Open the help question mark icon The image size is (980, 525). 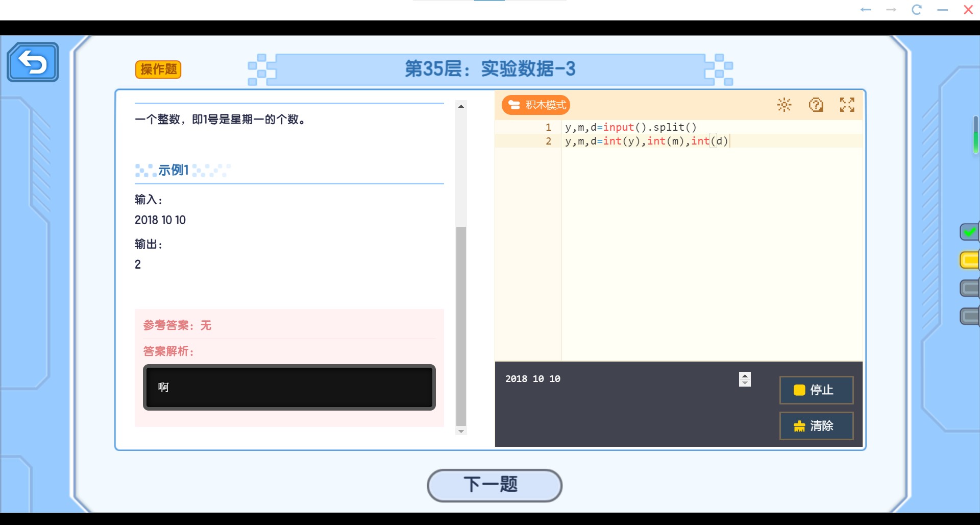click(x=816, y=105)
